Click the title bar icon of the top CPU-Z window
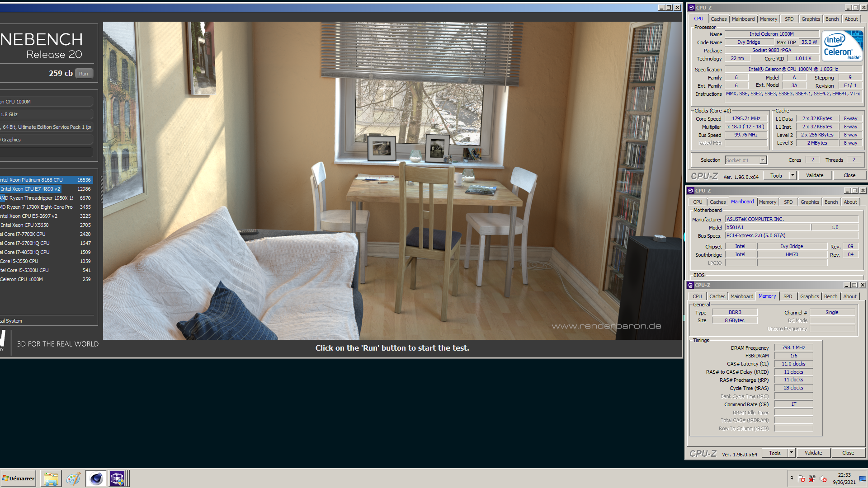Screen dimensions: 868x488 point(691,8)
